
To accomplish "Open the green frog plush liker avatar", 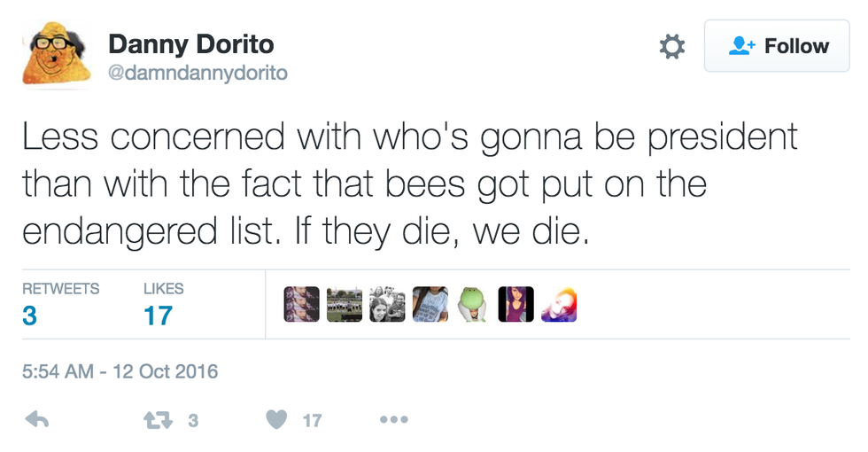I will [473, 304].
